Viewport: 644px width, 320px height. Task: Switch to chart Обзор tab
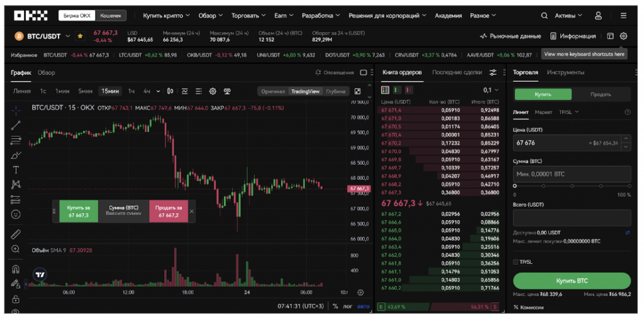[47, 73]
